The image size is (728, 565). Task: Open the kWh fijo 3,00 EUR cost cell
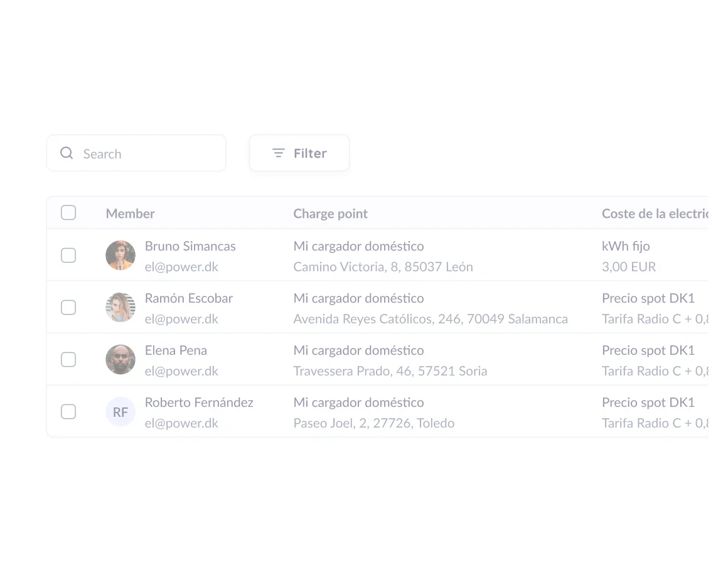point(629,256)
